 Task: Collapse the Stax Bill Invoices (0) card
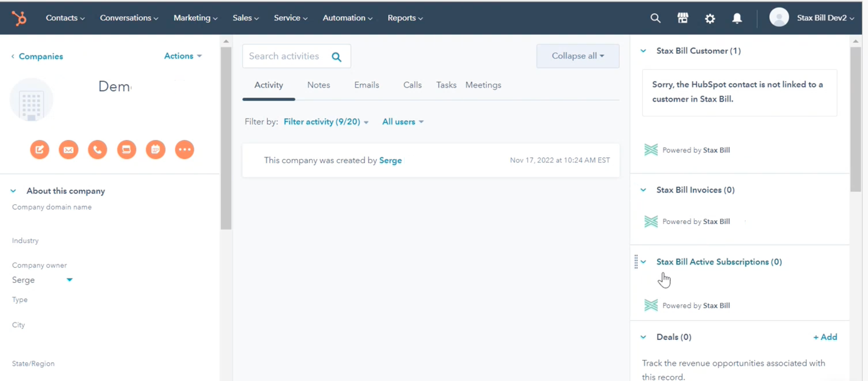click(x=643, y=190)
